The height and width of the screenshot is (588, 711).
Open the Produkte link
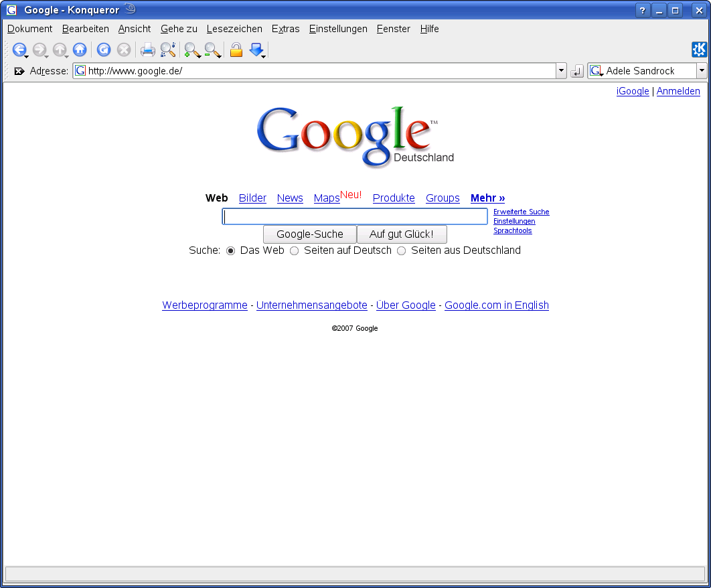pos(394,198)
